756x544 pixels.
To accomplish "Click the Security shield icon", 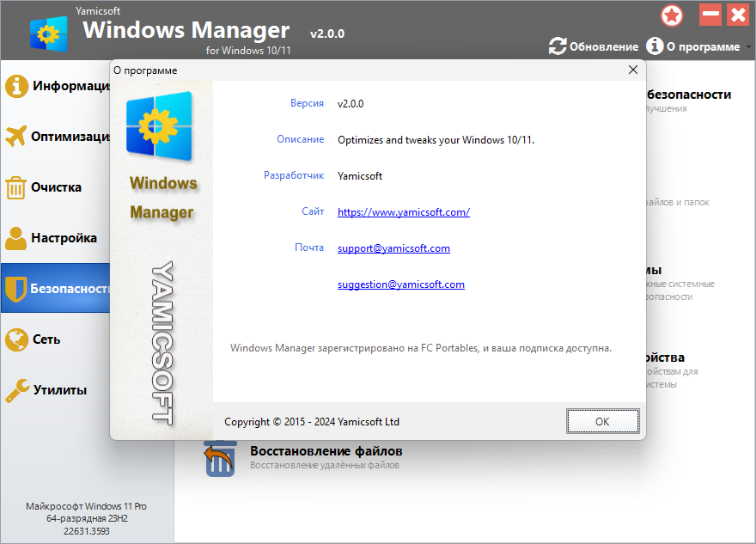I will pyautogui.click(x=16, y=289).
